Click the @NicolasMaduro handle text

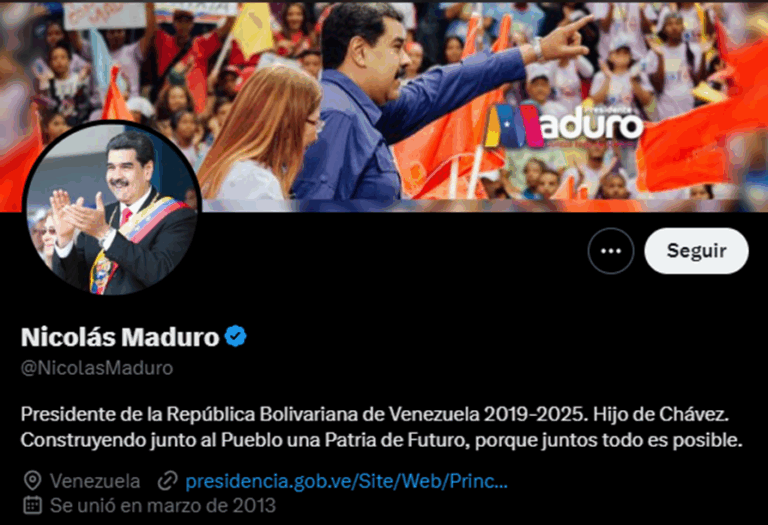click(97, 368)
